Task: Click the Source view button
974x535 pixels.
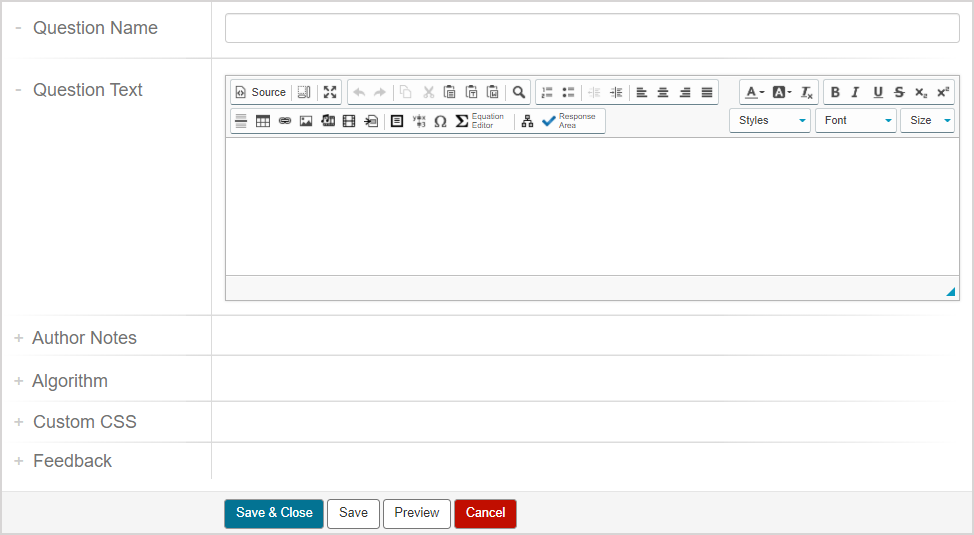Action: [260, 92]
